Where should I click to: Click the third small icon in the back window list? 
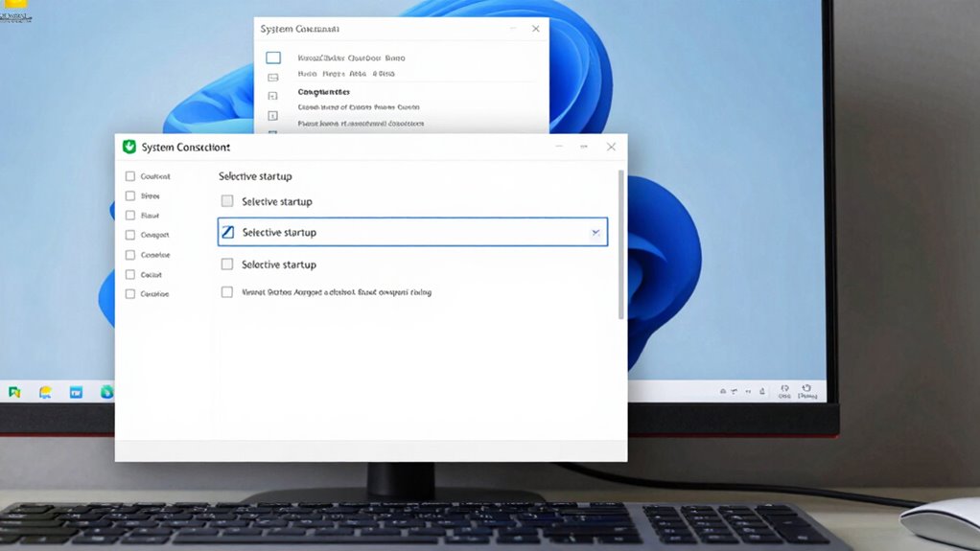pos(272,96)
